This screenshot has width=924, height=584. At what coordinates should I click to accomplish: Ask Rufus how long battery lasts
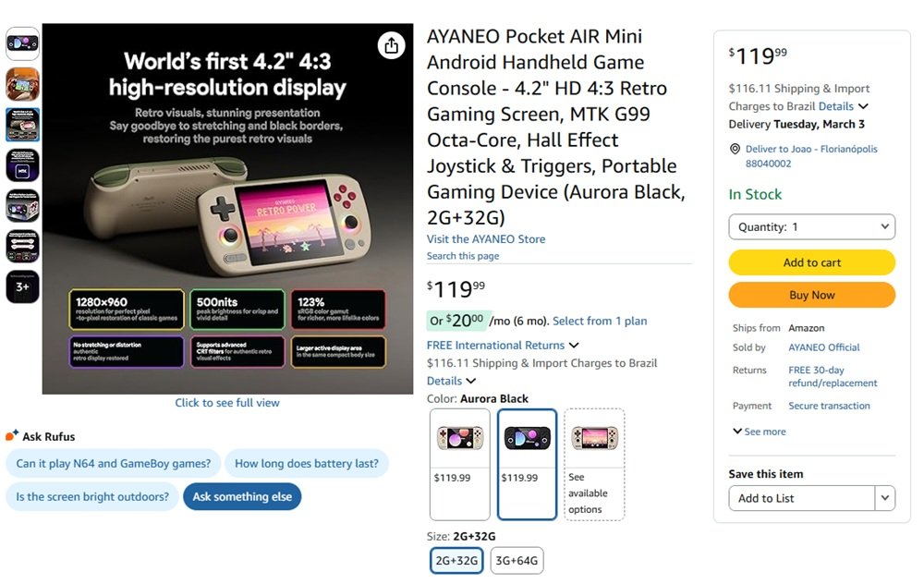[306, 464]
